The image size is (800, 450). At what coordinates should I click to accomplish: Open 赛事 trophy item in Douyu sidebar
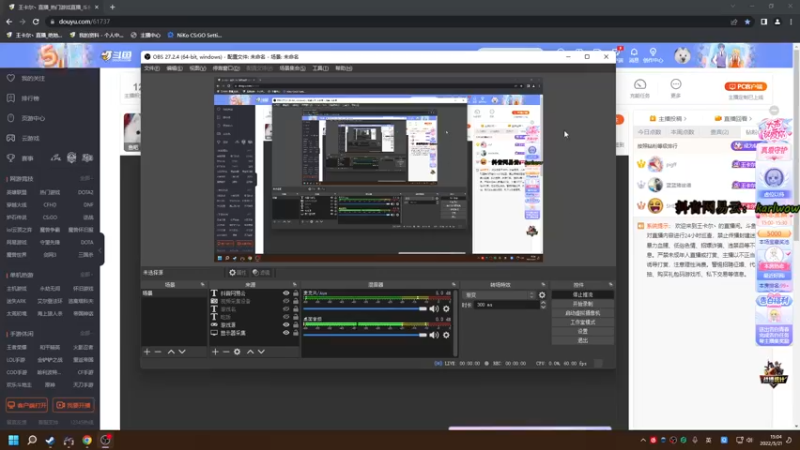tap(11, 158)
